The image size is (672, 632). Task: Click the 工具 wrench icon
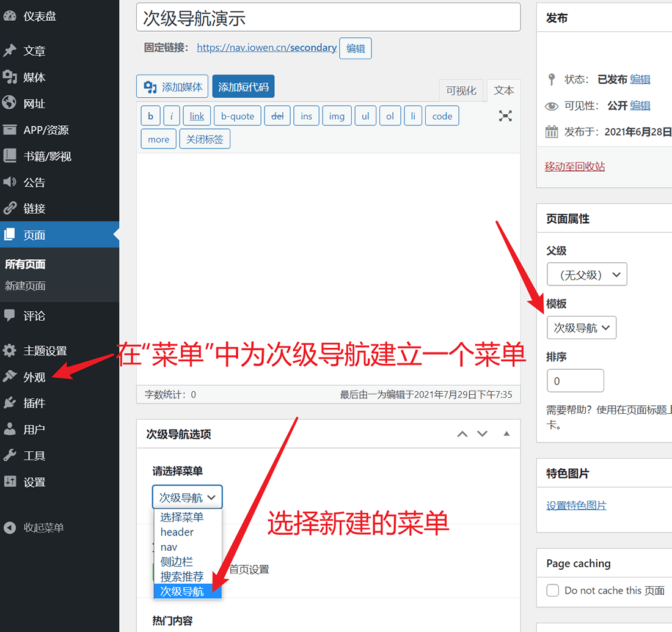click(x=9, y=455)
